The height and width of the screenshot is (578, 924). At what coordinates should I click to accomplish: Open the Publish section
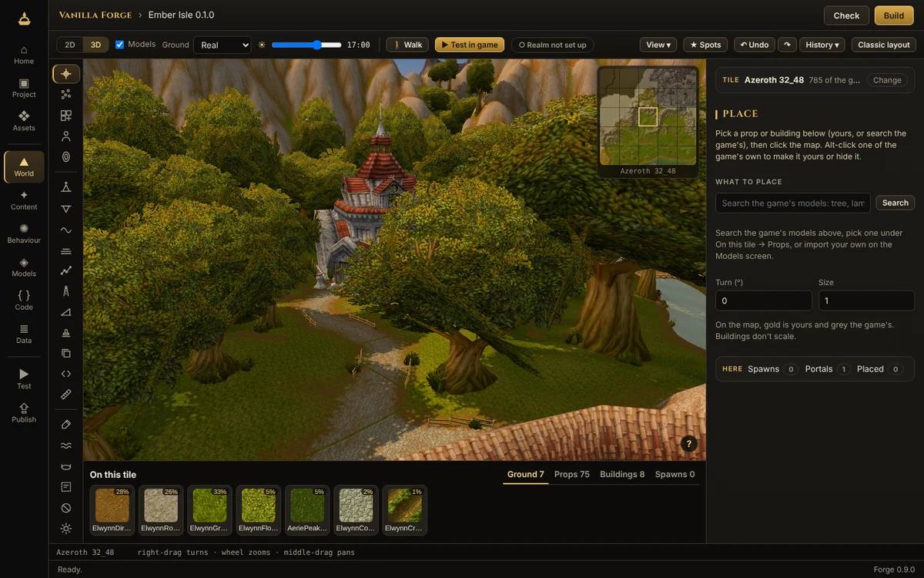24,412
